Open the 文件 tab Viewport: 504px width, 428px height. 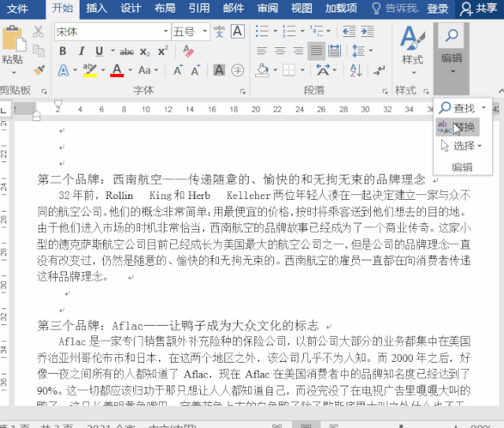click(x=17, y=9)
